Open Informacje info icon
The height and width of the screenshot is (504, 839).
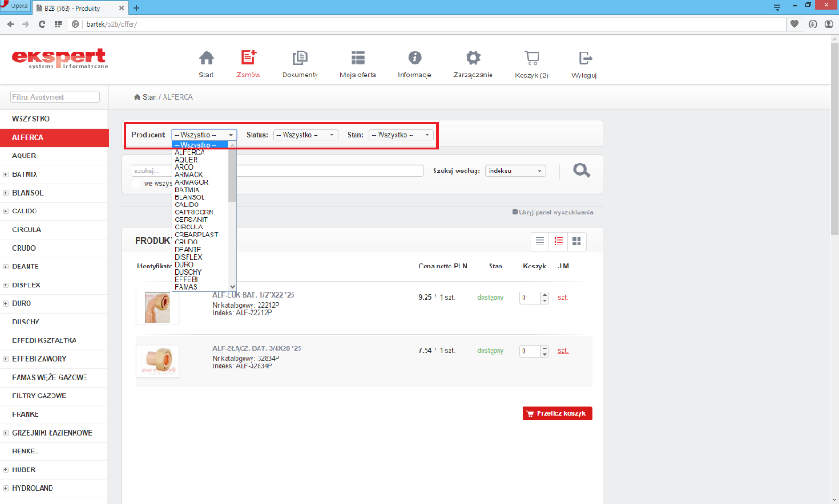(x=415, y=58)
